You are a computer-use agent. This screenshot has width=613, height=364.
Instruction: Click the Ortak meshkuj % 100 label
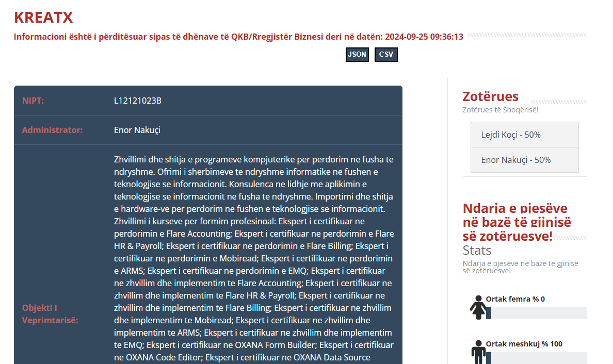[524, 344]
